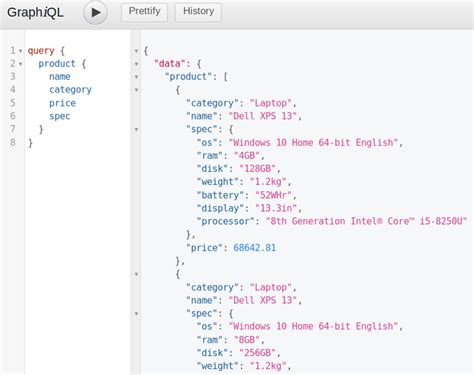Viewport: 474px width, 375px height.
Task: Collapse the second product item fold arrow
Action: (x=136, y=274)
